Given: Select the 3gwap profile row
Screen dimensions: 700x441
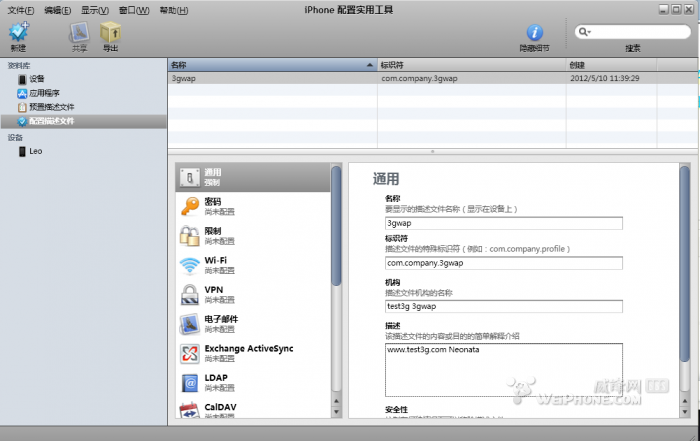Looking at the screenshot, I should point(433,78).
